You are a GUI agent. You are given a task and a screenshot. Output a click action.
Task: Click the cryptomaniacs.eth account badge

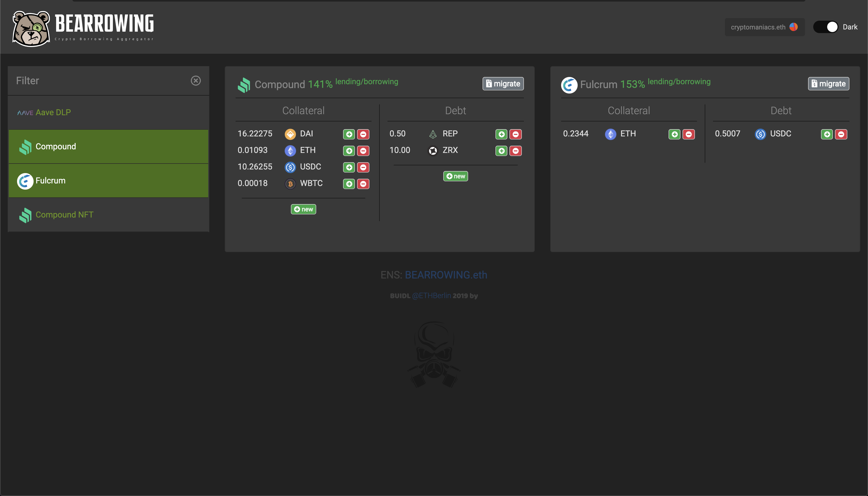tap(764, 27)
